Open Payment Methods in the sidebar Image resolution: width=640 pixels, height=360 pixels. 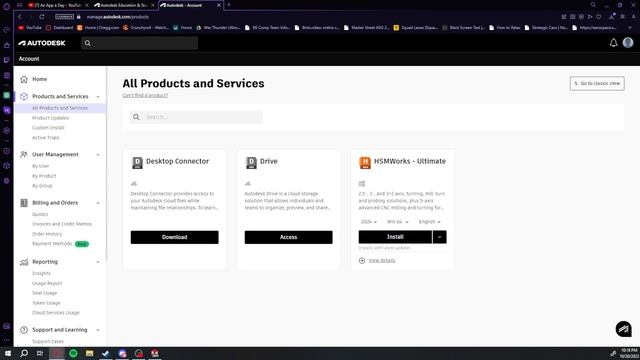[52, 244]
